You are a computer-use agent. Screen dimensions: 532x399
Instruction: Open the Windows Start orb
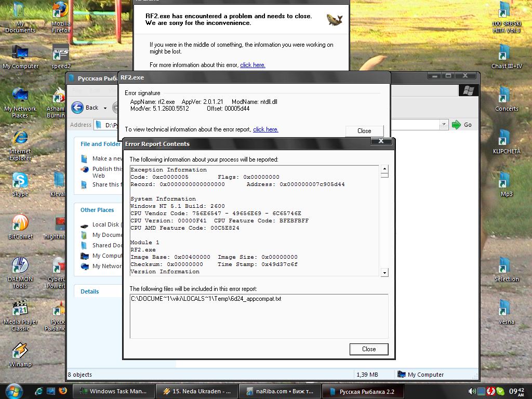pos(14,391)
